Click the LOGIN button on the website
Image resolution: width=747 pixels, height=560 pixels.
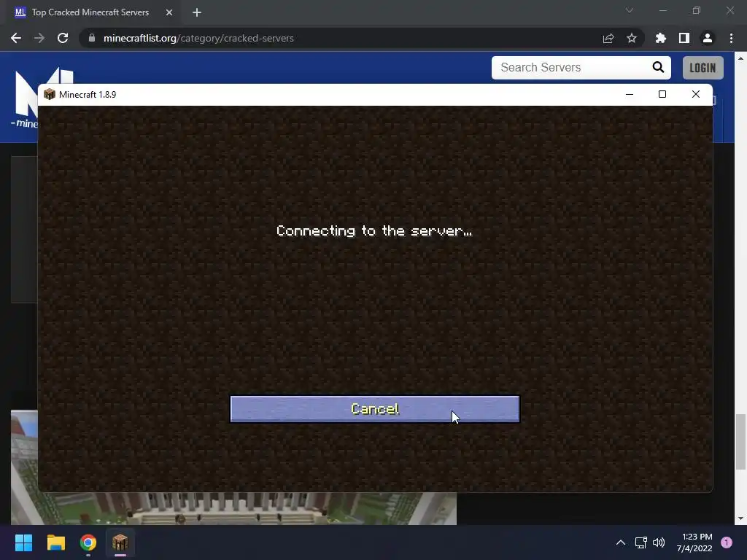(703, 68)
